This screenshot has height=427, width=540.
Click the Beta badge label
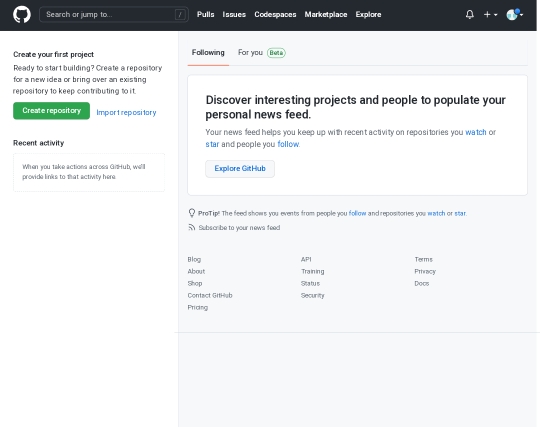pos(276,53)
